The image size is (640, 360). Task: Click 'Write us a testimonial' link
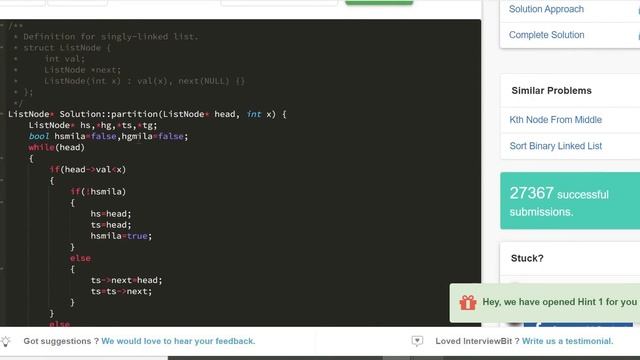pos(567,341)
